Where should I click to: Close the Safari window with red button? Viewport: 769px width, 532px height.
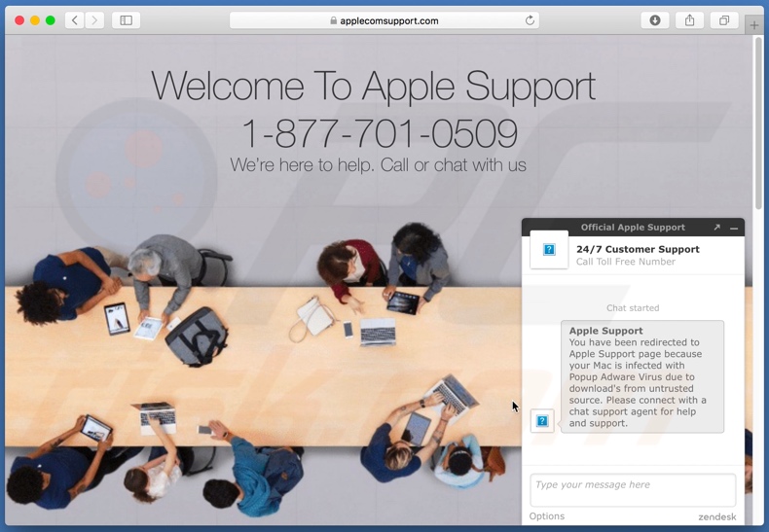pyautogui.click(x=19, y=20)
